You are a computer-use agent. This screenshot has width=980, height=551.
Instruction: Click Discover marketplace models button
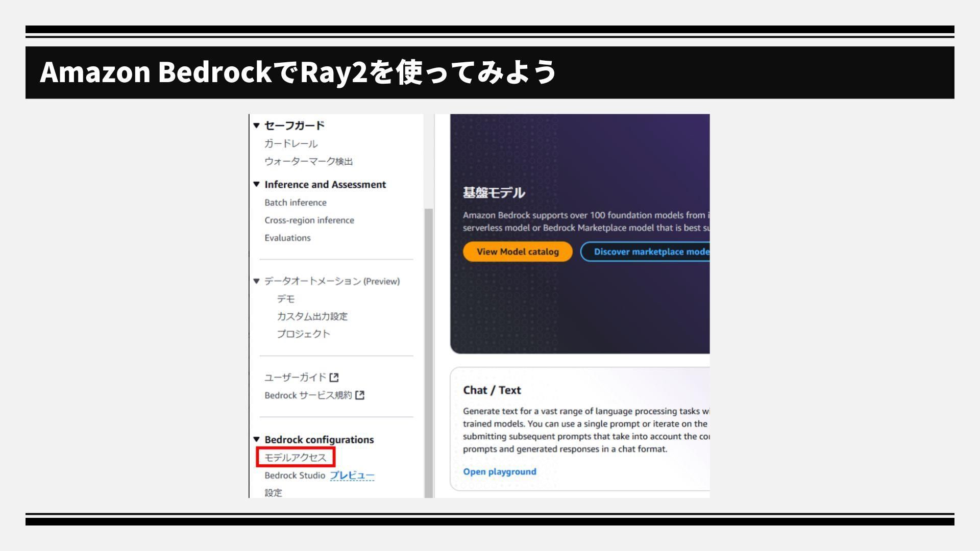click(x=645, y=252)
